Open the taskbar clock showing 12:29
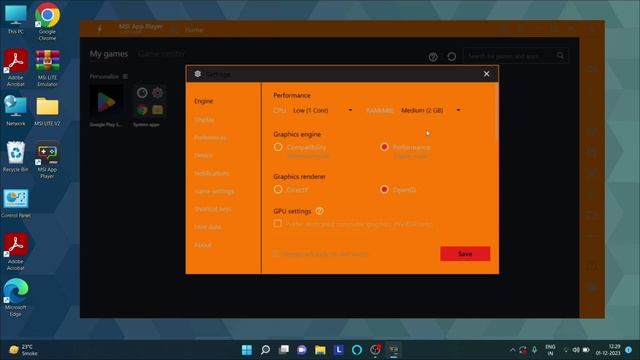640x360 pixels. (x=608, y=350)
